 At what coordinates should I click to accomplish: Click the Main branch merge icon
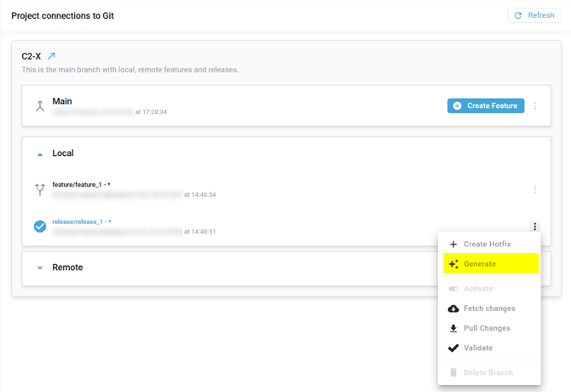pyautogui.click(x=40, y=106)
